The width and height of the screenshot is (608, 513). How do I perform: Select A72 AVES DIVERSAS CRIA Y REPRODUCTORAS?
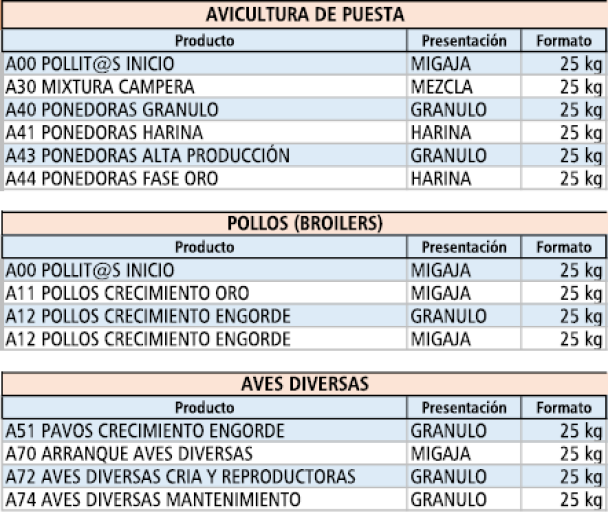click(x=180, y=477)
